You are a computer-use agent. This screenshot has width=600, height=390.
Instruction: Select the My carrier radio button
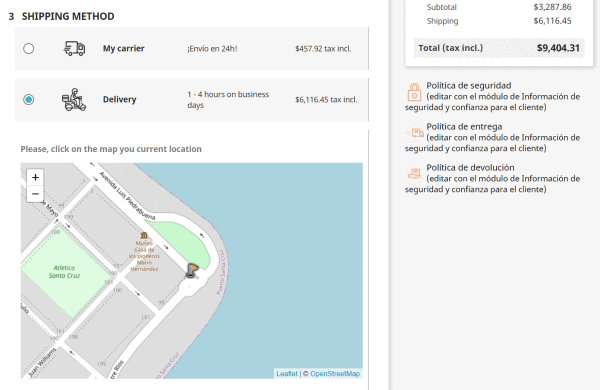(x=28, y=49)
